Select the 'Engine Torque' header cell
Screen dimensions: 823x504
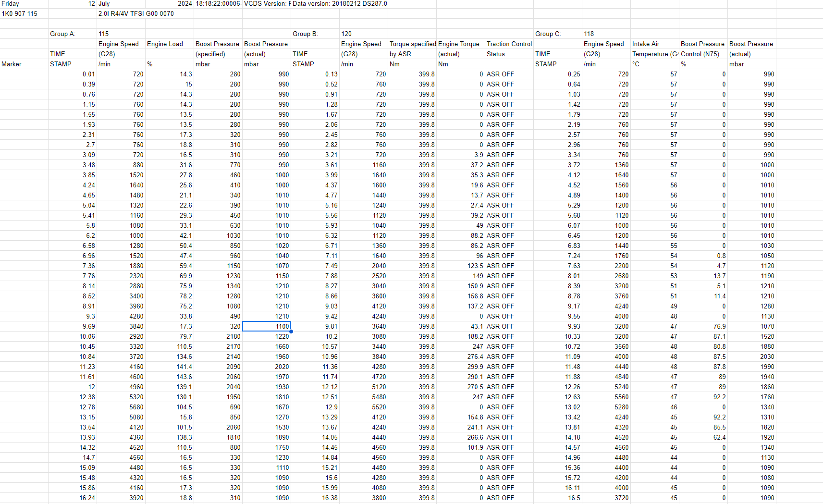461,44
